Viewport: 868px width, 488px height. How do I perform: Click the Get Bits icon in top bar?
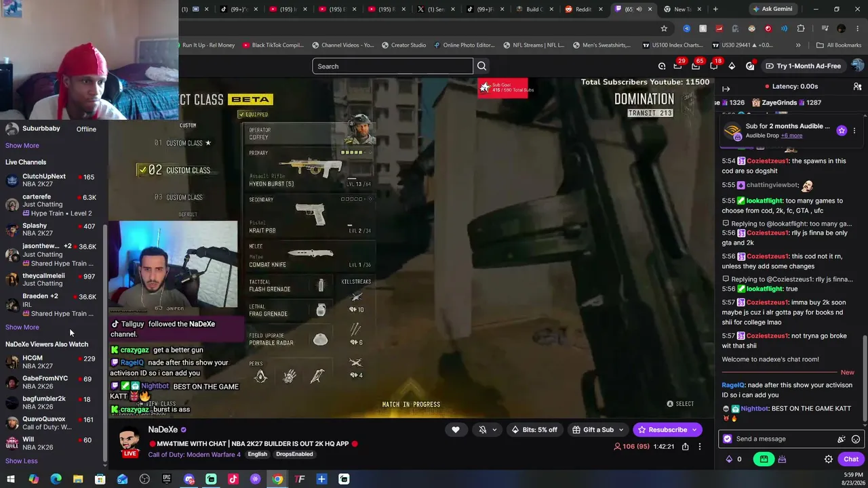click(x=732, y=66)
